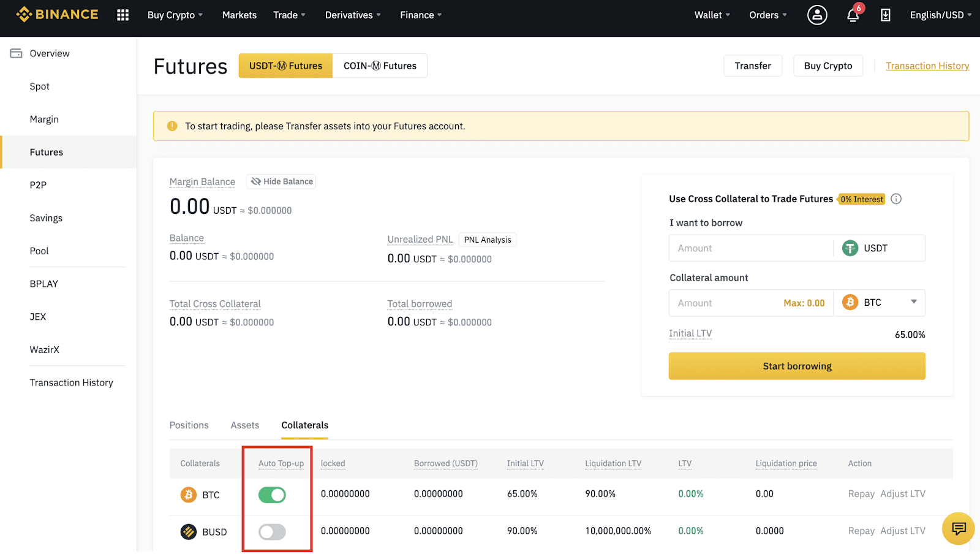Image resolution: width=980 pixels, height=554 pixels.
Task: Open the notifications bell icon
Action: pyautogui.click(x=853, y=15)
